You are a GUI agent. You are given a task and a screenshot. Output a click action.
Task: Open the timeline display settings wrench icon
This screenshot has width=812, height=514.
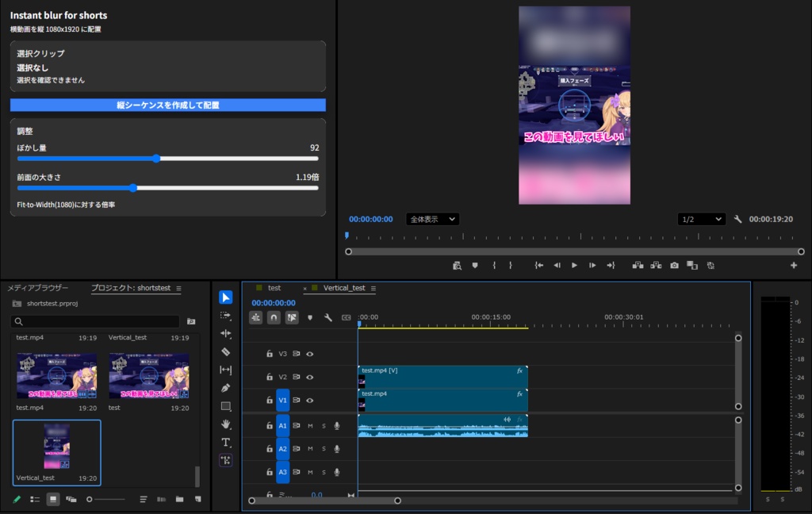(x=330, y=317)
